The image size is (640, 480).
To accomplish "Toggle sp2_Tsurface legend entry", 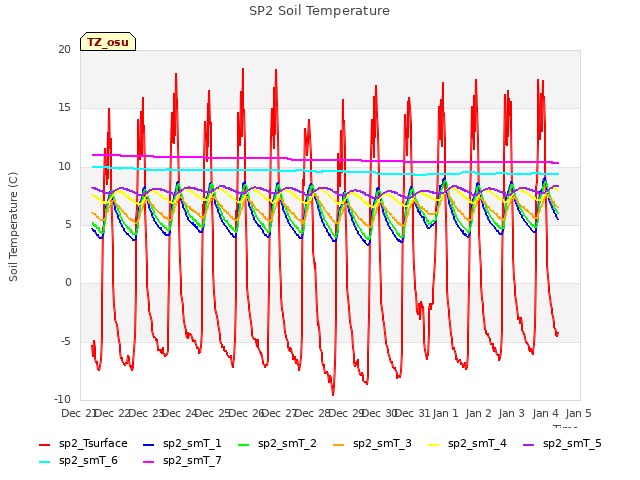I will click(x=83, y=444).
